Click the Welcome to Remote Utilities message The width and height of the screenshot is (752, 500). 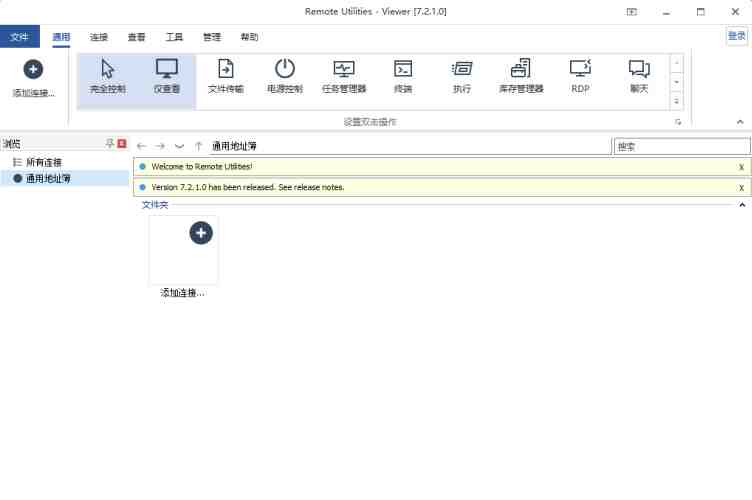pos(201,167)
